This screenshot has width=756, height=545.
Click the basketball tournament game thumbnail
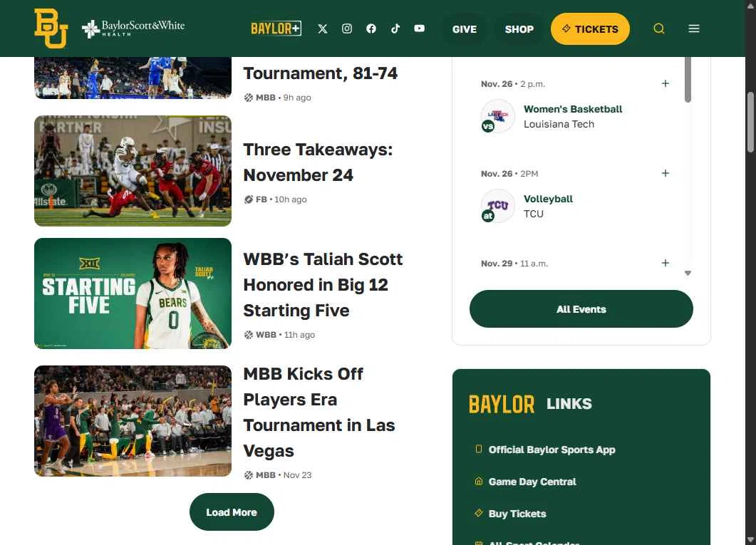pyautogui.click(x=133, y=78)
